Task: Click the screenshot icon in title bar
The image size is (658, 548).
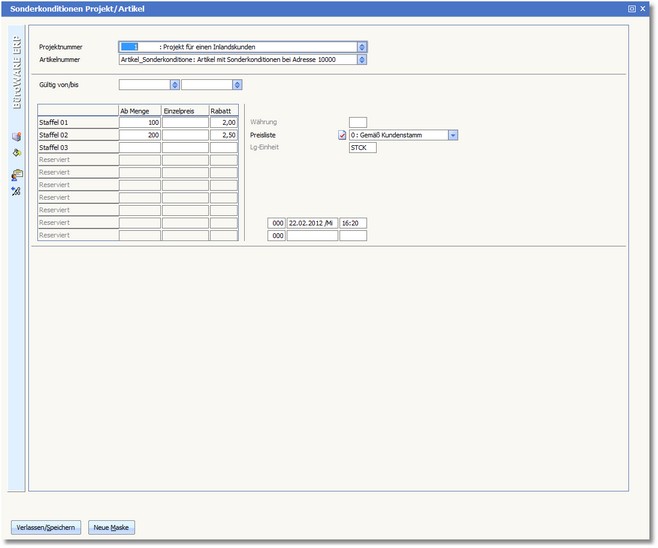Action: pyautogui.click(x=632, y=8)
